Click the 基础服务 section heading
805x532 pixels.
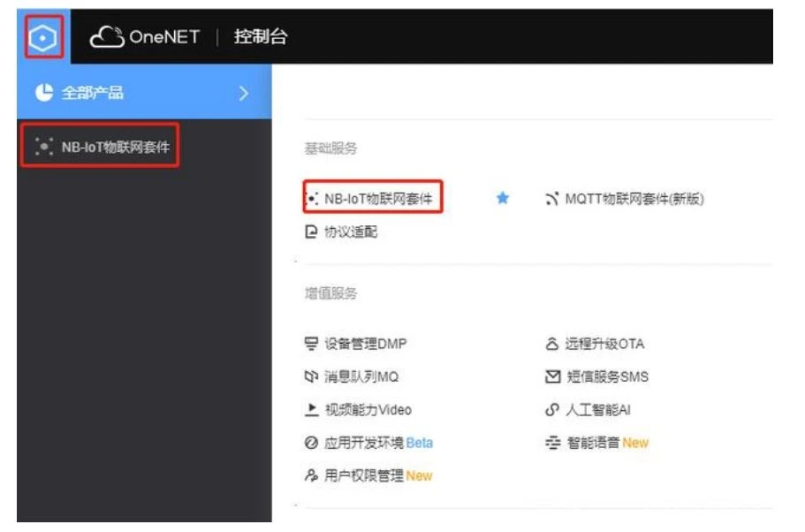click(x=330, y=149)
